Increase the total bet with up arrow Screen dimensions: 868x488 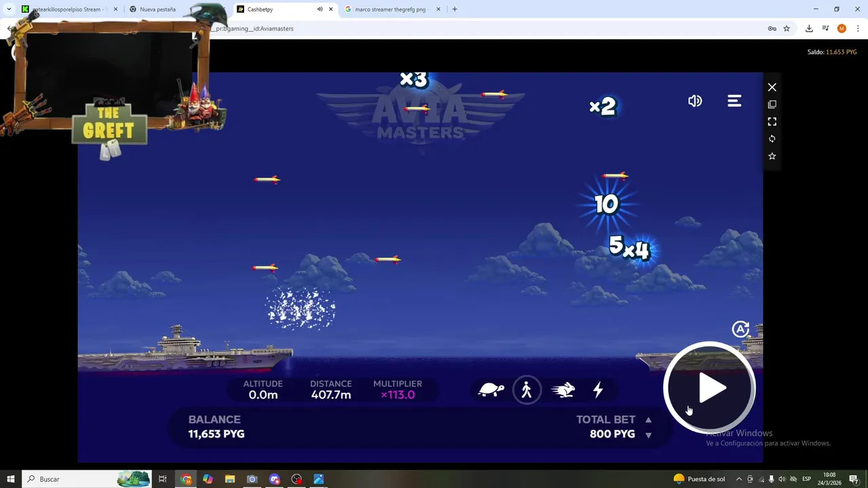click(648, 420)
